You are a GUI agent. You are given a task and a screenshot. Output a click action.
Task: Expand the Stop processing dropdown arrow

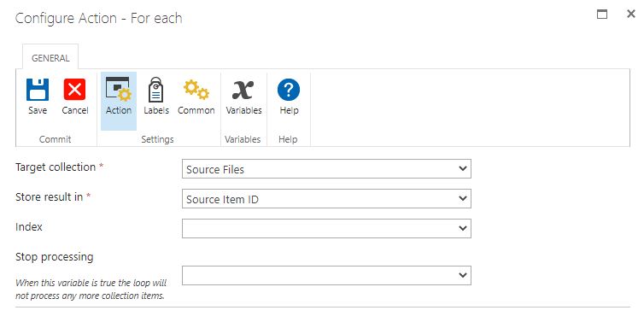point(462,275)
